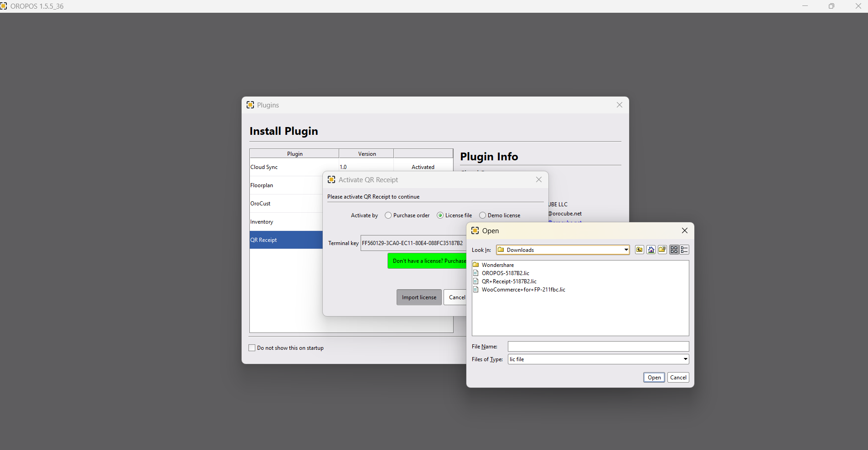Image resolution: width=868 pixels, height=450 pixels.
Task: Create a new folder with toolbar icon
Action: tap(662, 250)
